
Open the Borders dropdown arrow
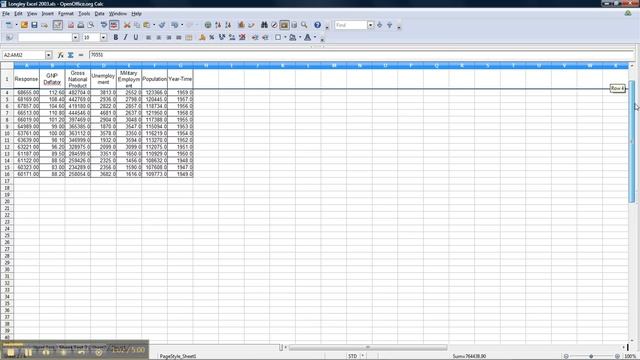(x=285, y=37)
